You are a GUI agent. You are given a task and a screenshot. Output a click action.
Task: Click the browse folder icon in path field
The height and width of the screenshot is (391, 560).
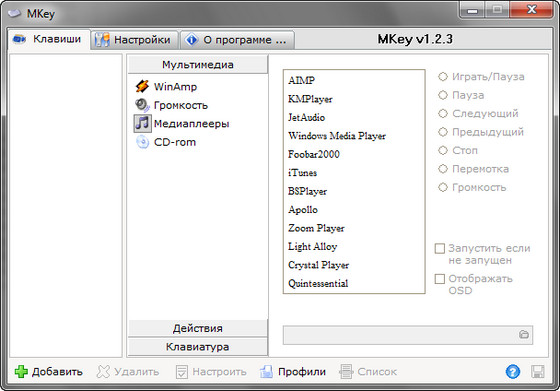tap(524, 335)
